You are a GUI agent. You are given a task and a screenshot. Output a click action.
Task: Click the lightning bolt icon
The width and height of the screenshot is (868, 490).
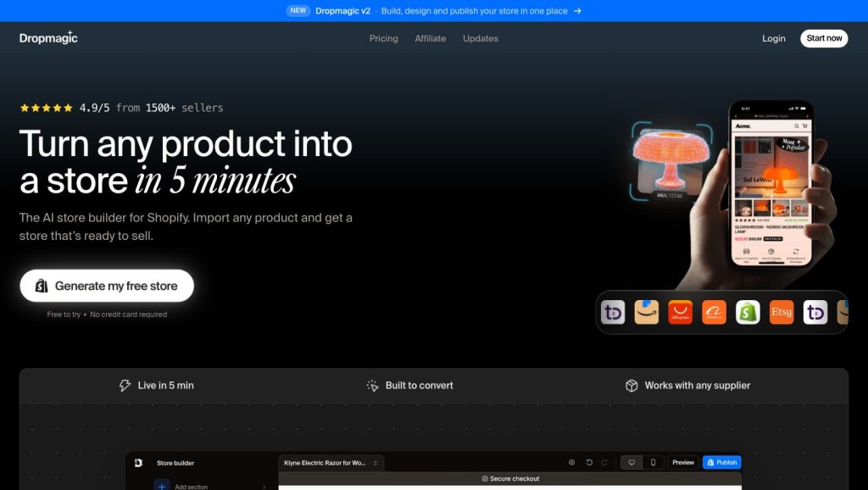pos(125,386)
